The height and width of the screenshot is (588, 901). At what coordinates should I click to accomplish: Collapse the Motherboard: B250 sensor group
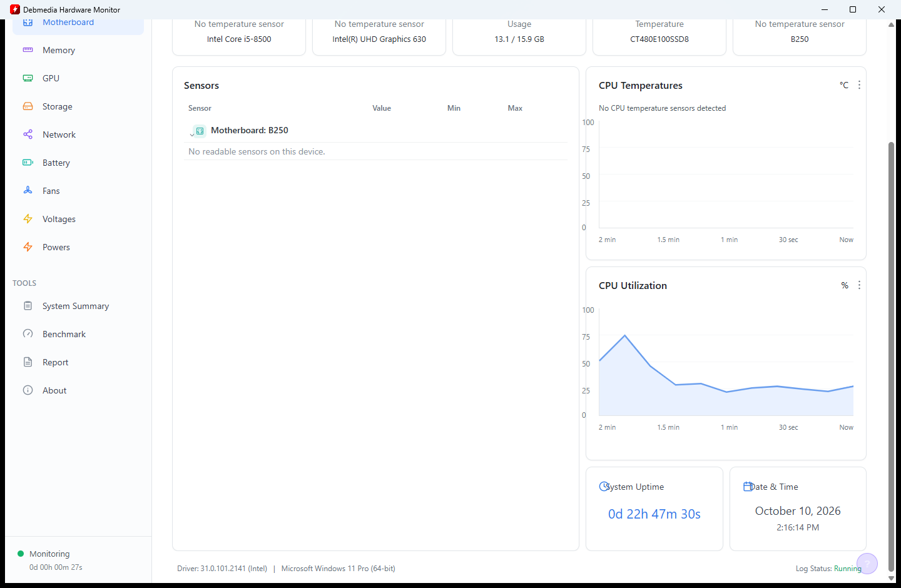click(x=191, y=134)
